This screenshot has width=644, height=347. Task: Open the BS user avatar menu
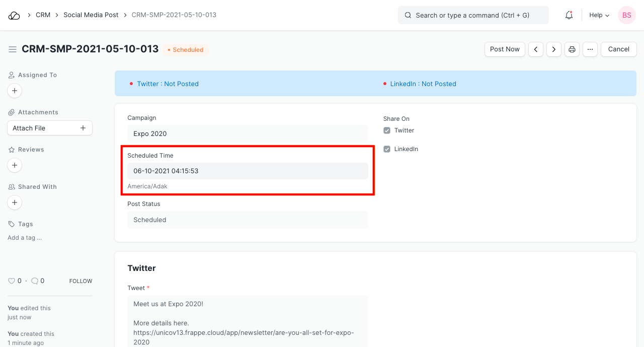[627, 15]
